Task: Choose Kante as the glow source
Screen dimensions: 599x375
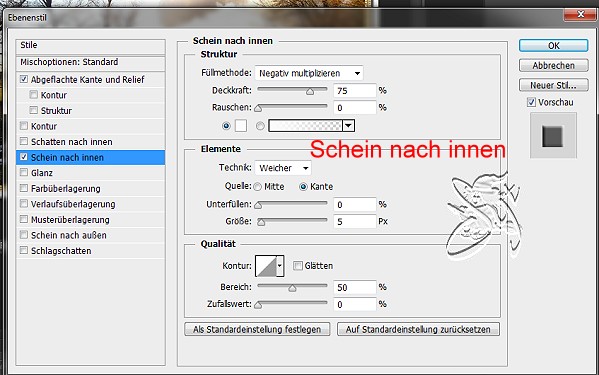Action: point(303,187)
